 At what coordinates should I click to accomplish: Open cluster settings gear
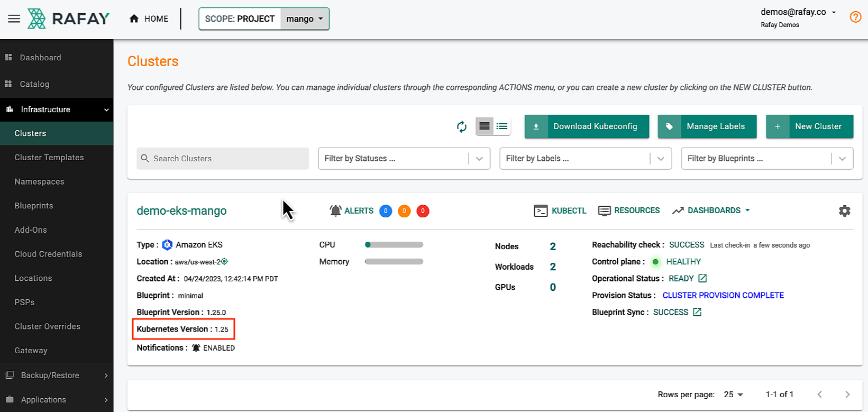point(845,211)
